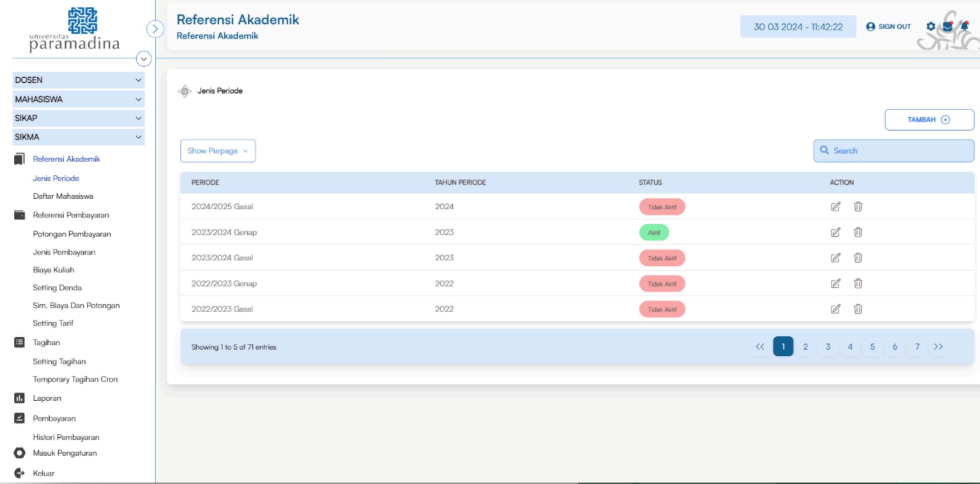Collapse sidebar with the right-arrow circle
The width and height of the screenshot is (980, 484).
(155, 29)
